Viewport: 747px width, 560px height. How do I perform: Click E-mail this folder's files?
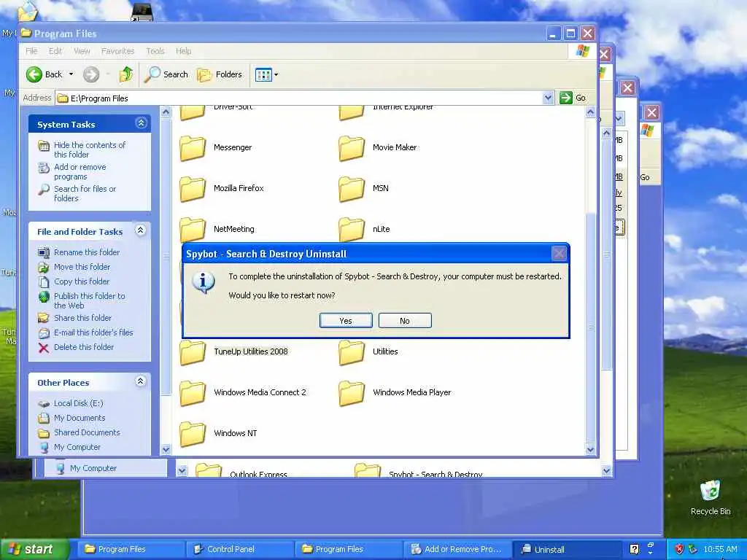[x=93, y=332]
